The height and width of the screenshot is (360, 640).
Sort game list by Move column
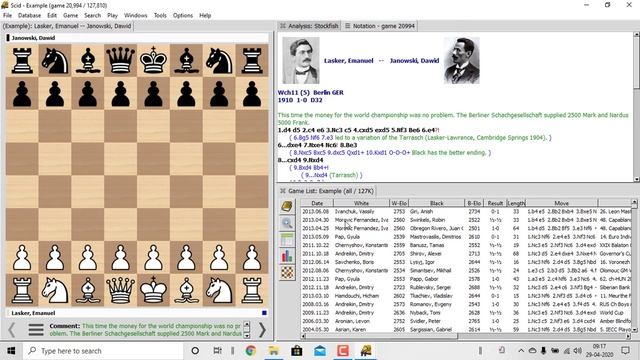562,203
